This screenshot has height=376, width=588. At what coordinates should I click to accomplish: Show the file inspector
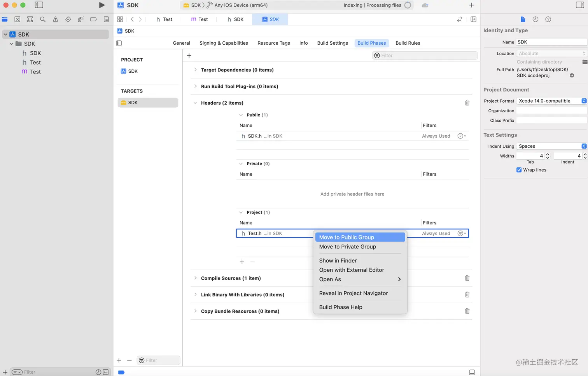point(523,19)
